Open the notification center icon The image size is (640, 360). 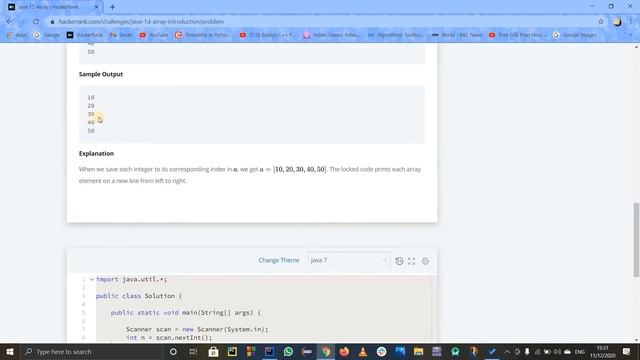coord(627,352)
